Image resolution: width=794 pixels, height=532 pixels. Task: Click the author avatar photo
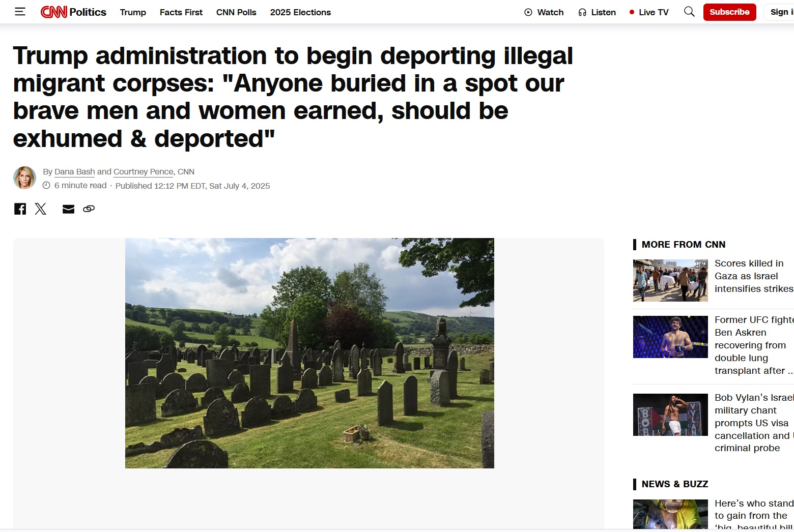pyautogui.click(x=24, y=178)
